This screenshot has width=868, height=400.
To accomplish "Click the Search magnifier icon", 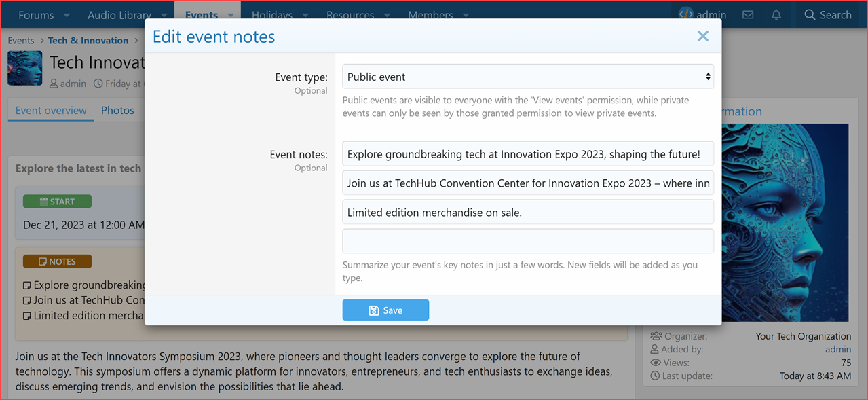I will tap(809, 14).
